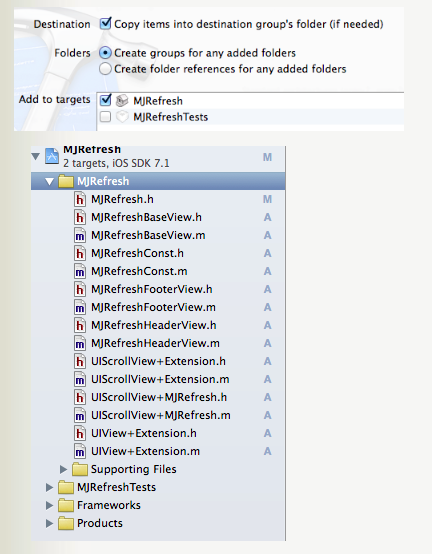Click the Products folder icon
The height and width of the screenshot is (554, 432).
click(66, 523)
